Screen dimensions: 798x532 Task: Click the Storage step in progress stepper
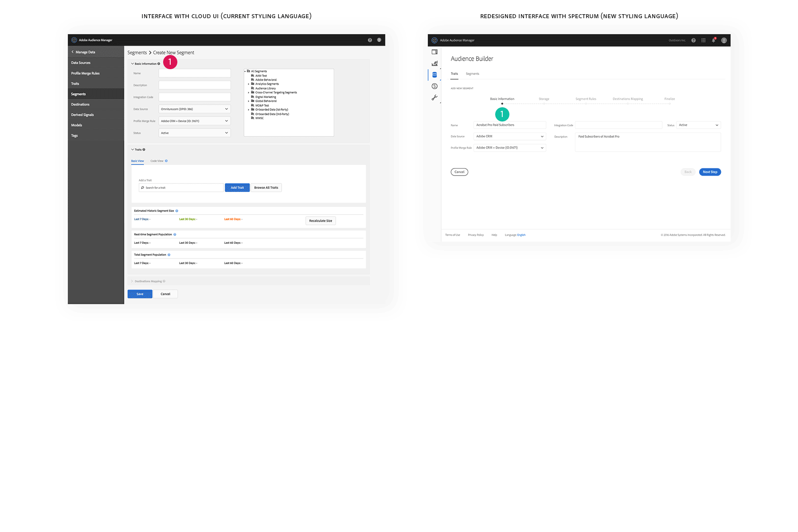click(x=544, y=99)
